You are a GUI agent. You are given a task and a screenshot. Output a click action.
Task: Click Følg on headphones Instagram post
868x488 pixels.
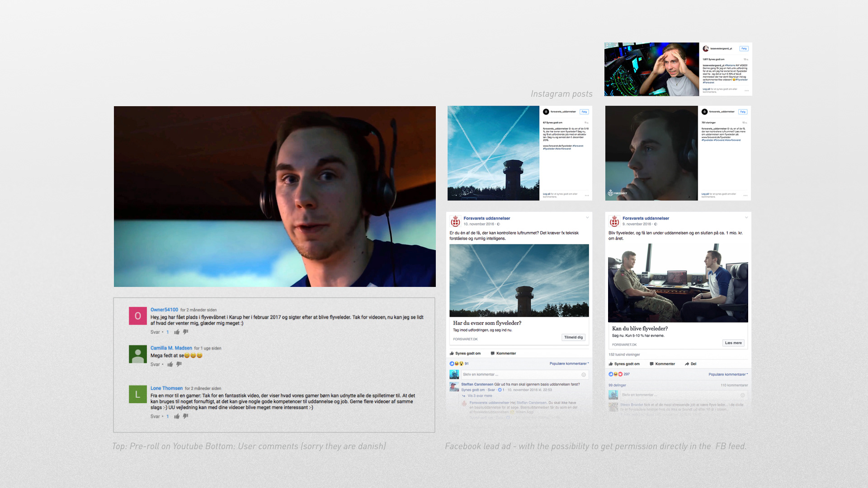(x=742, y=112)
